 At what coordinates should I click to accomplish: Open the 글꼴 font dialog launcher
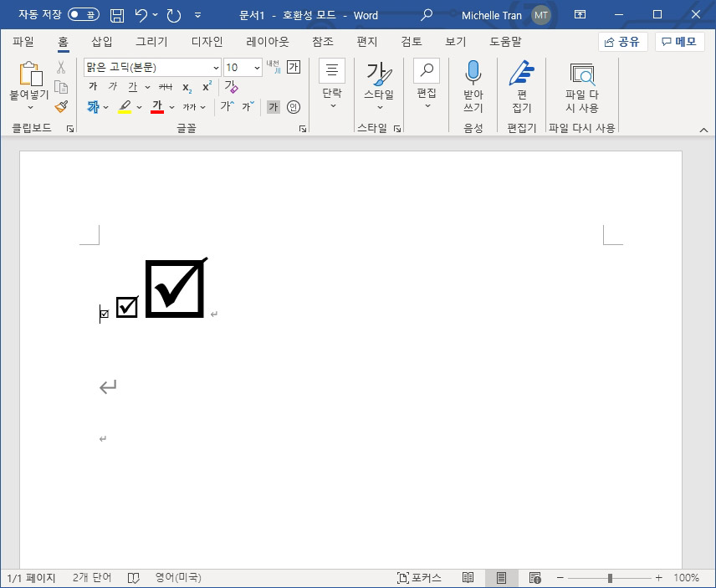(303, 129)
